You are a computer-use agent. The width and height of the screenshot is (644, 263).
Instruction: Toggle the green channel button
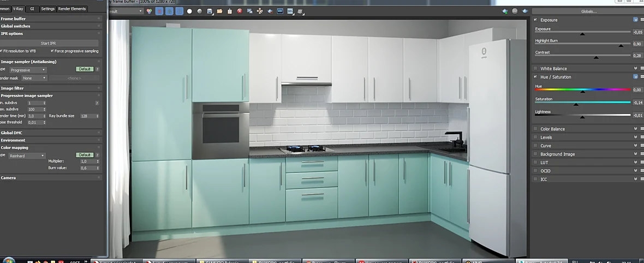(x=169, y=11)
